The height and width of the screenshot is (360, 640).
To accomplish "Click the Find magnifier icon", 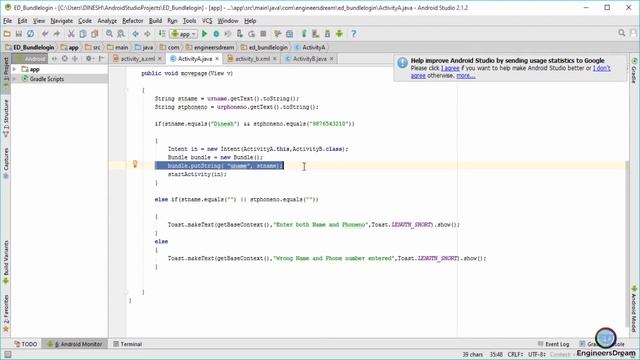I will click(x=109, y=34).
